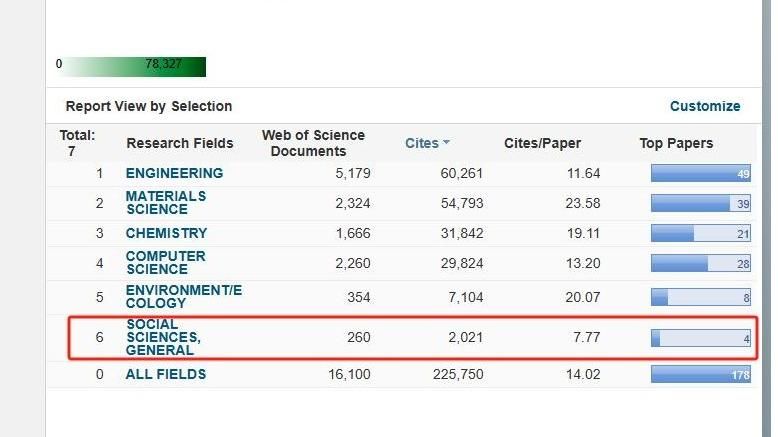Open Materials Science top papers bar 39
The height and width of the screenshot is (437, 778).
700,203
